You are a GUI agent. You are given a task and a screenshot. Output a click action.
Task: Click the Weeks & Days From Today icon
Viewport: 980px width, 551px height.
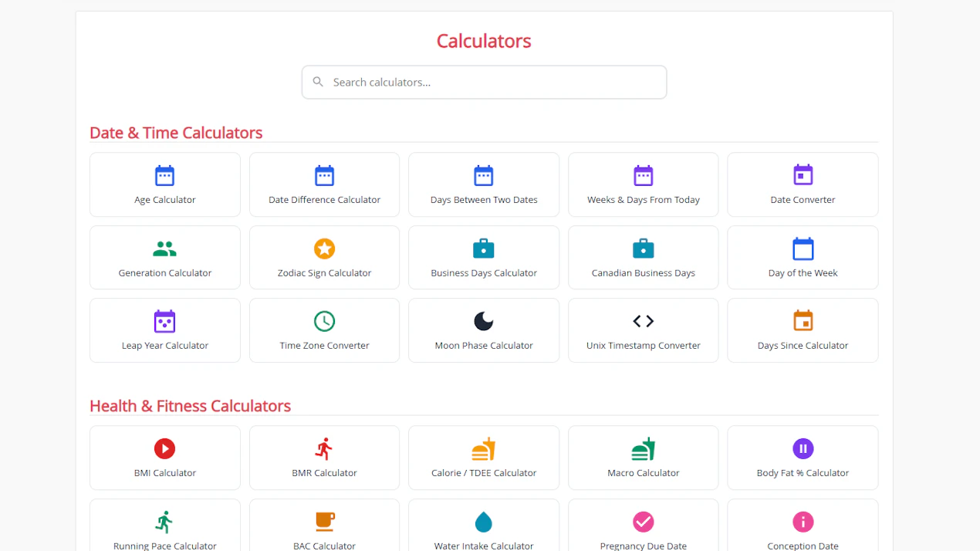point(644,175)
